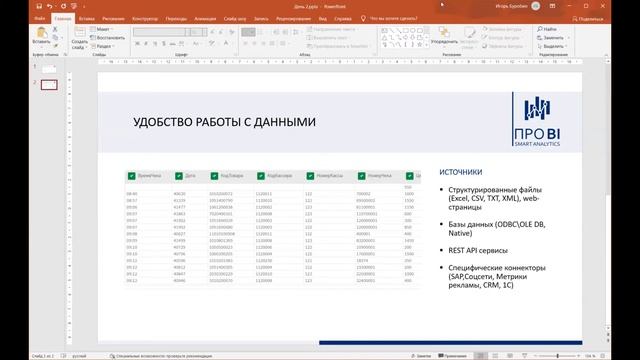
Task: Click Заметки (Notes) in status bar
Action: tap(421, 356)
